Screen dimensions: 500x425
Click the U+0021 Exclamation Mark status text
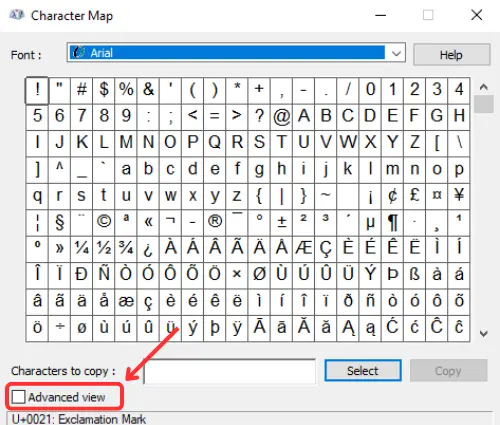pyautogui.click(x=79, y=419)
